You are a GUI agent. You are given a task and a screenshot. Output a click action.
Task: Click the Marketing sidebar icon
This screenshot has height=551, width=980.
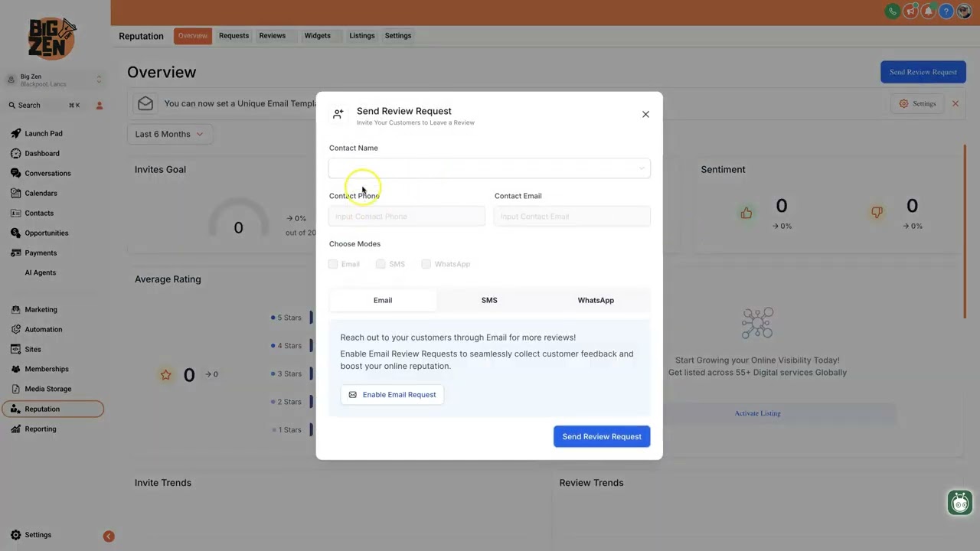pos(16,309)
